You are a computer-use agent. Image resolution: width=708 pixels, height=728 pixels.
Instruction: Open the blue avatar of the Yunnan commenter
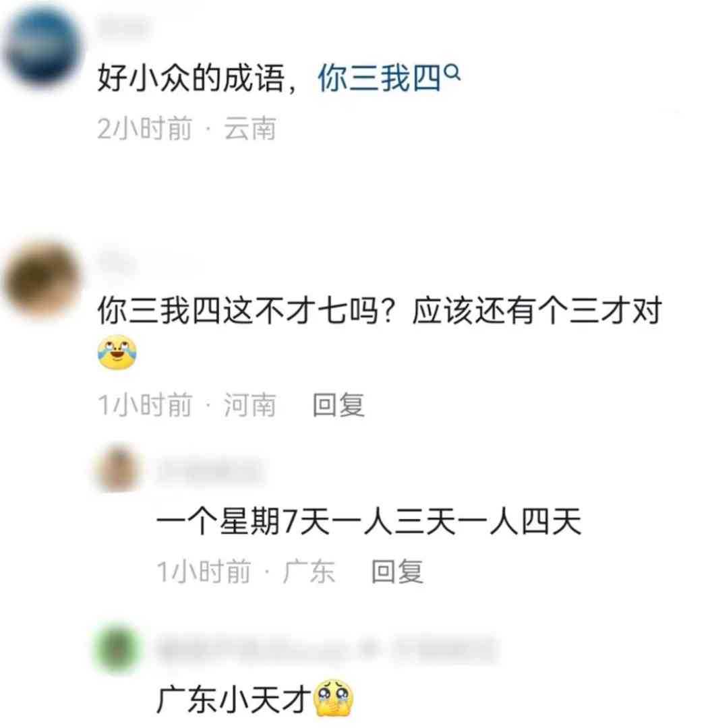pos(42,46)
